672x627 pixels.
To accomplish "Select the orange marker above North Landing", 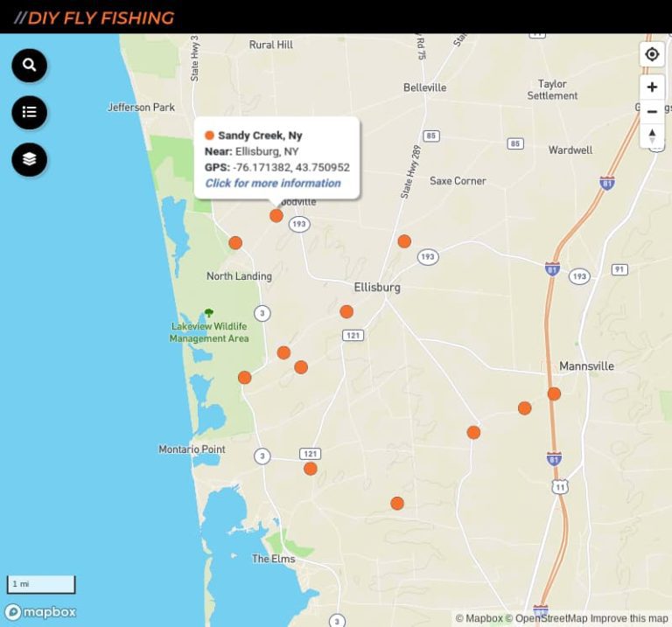I will tap(235, 243).
